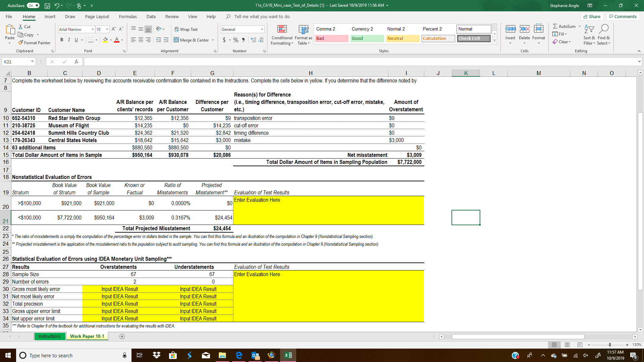Open the font size dropdown
Screen dimensions: 644x362
pos(107,29)
